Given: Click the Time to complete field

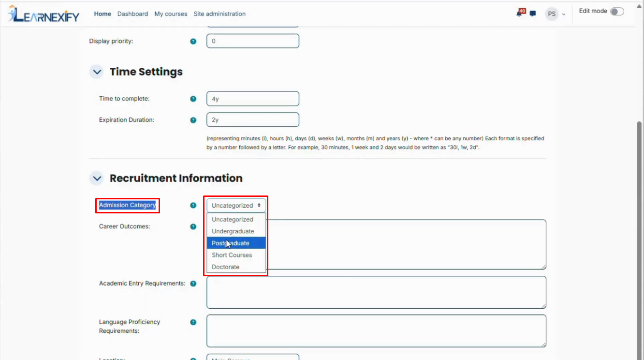Looking at the screenshot, I should click(x=253, y=99).
